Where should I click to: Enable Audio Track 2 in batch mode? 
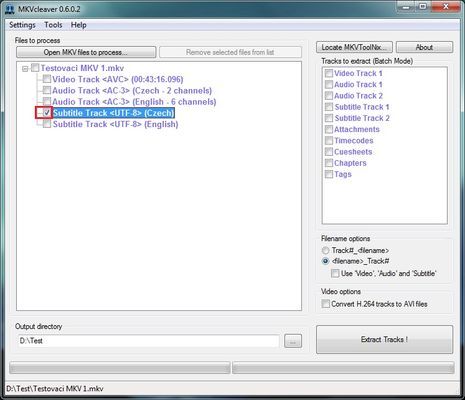[329, 96]
